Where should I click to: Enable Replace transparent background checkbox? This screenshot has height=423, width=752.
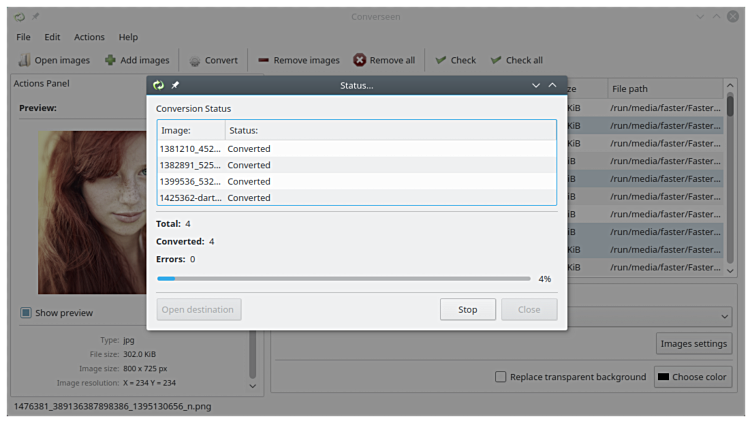(501, 377)
